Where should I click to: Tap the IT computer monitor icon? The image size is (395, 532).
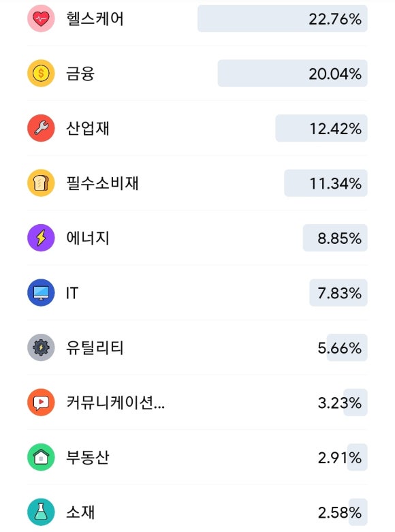(x=41, y=293)
